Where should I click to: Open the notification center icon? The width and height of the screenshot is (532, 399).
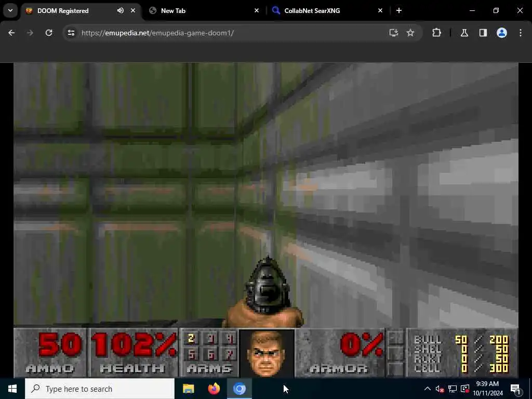pos(516,389)
